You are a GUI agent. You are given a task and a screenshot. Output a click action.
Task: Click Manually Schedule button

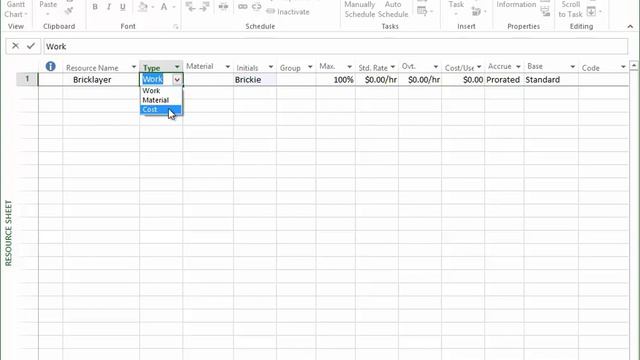(x=360, y=9)
